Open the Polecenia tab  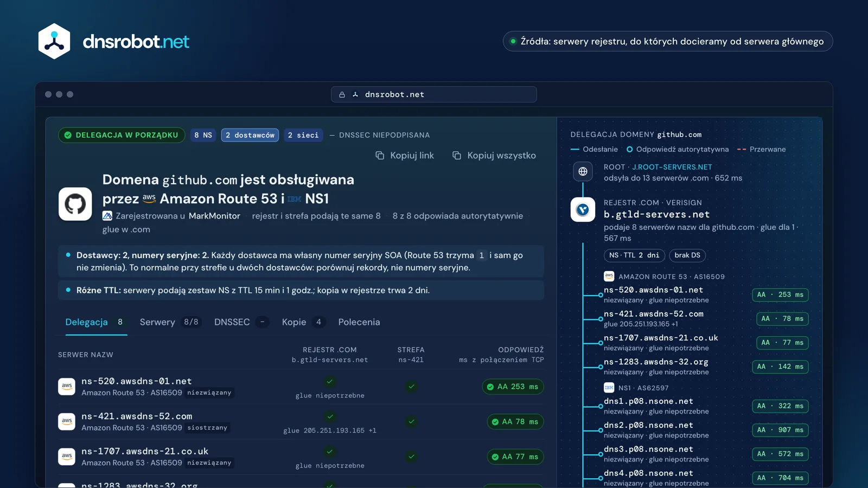[x=359, y=322]
